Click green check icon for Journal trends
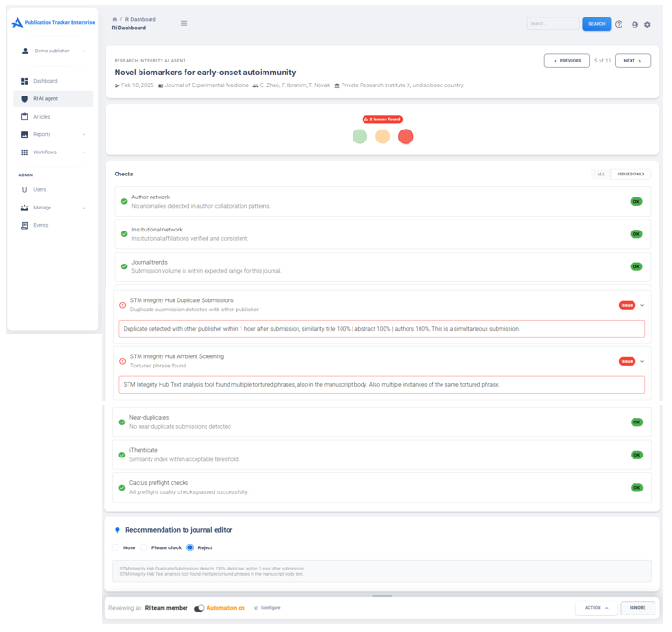This screenshot has width=672, height=632. pyautogui.click(x=124, y=266)
